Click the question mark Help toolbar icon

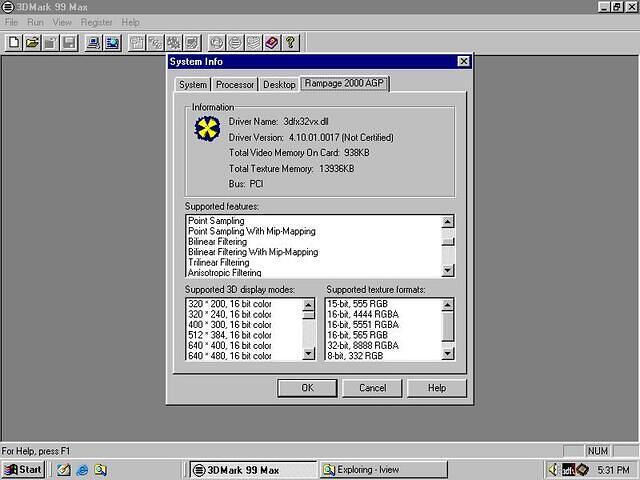pos(290,42)
